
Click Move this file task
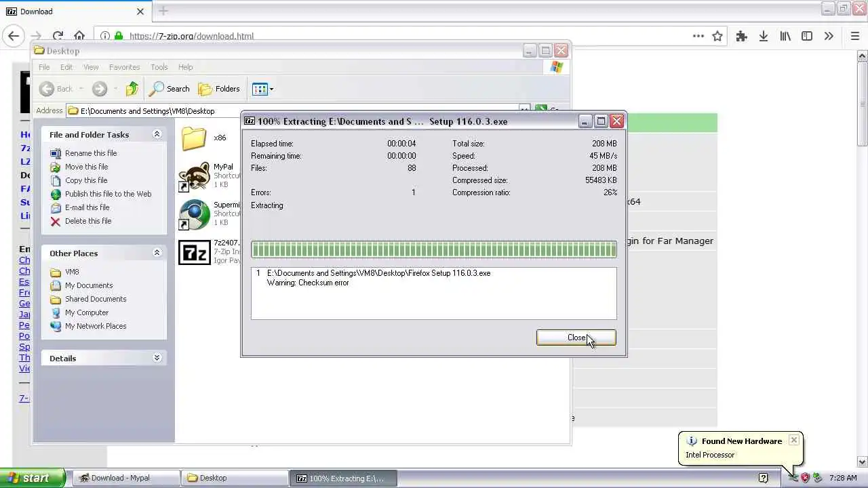[86, 167]
